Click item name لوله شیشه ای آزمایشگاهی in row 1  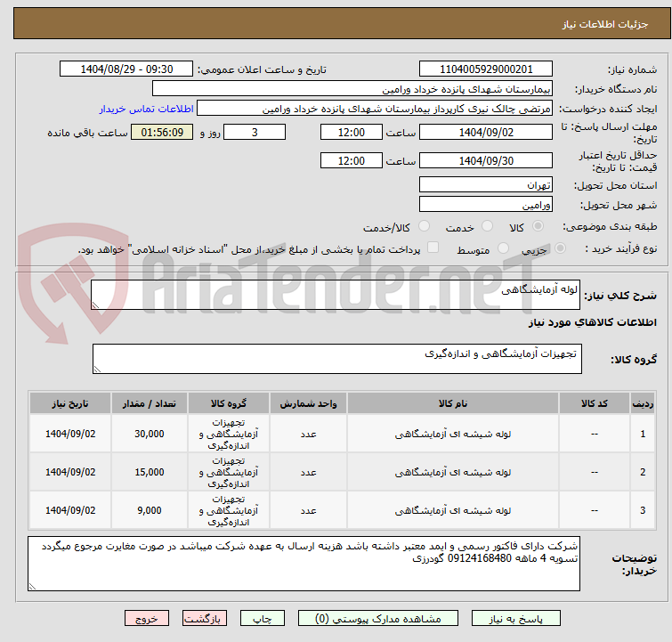pos(453,434)
